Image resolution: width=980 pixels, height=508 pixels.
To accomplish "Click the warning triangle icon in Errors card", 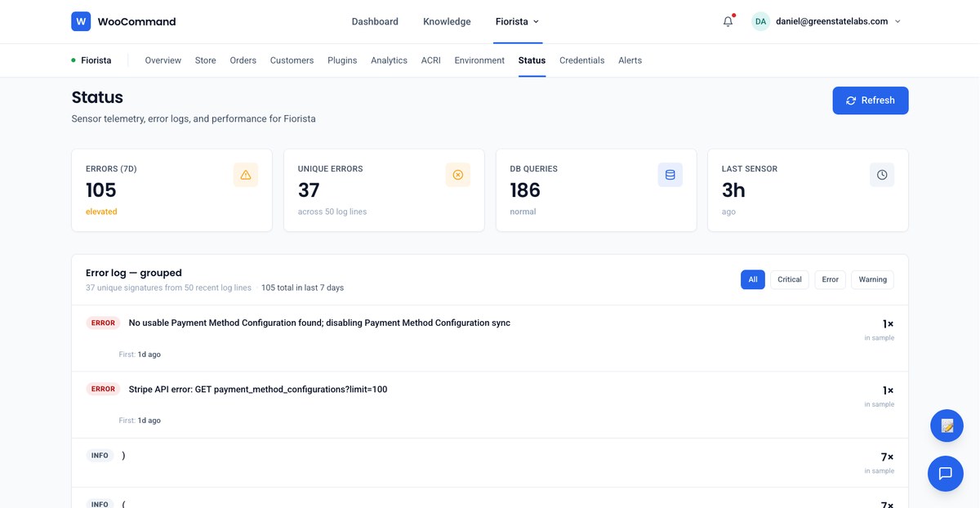I will pos(246,175).
